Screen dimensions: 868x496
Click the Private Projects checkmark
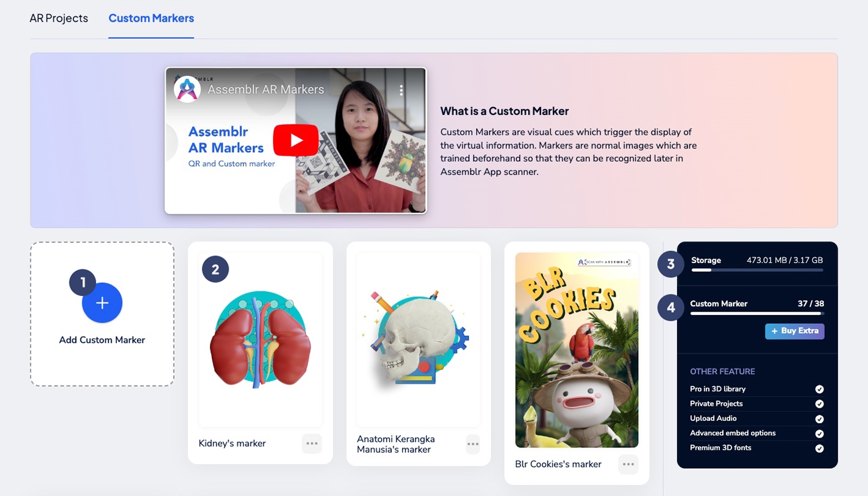819,404
